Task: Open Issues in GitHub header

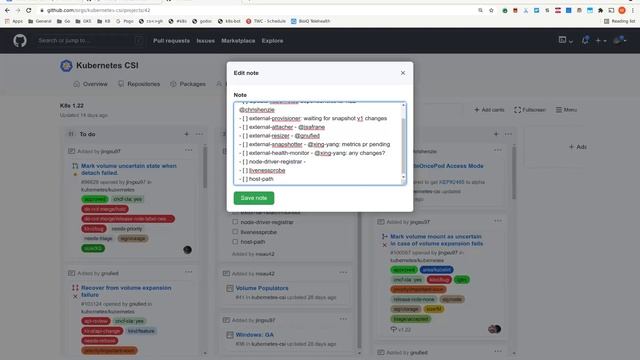Action: (x=205, y=41)
